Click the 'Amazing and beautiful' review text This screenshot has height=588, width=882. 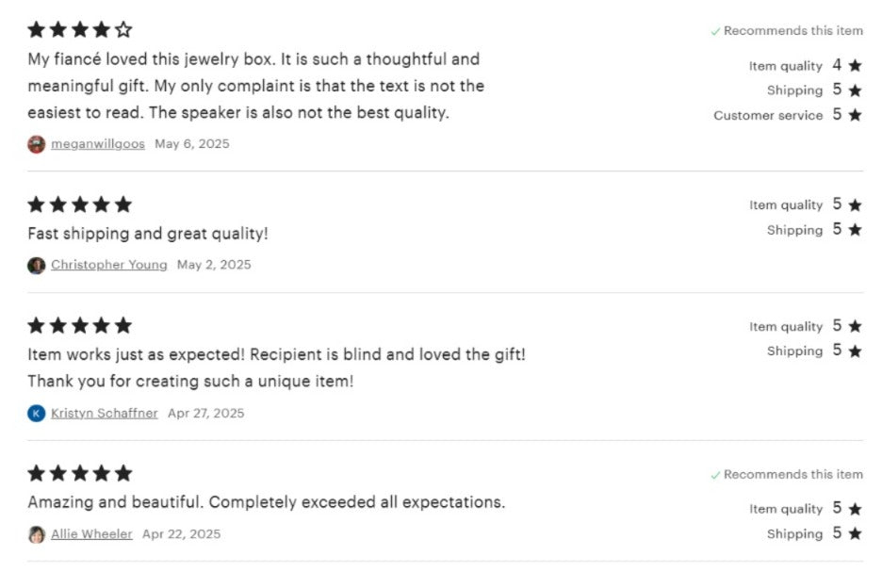pyautogui.click(x=267, y=502)
